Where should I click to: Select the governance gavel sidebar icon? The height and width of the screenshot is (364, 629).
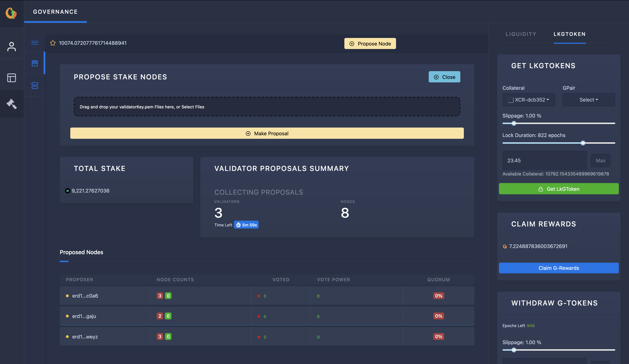tap(11, 104)
